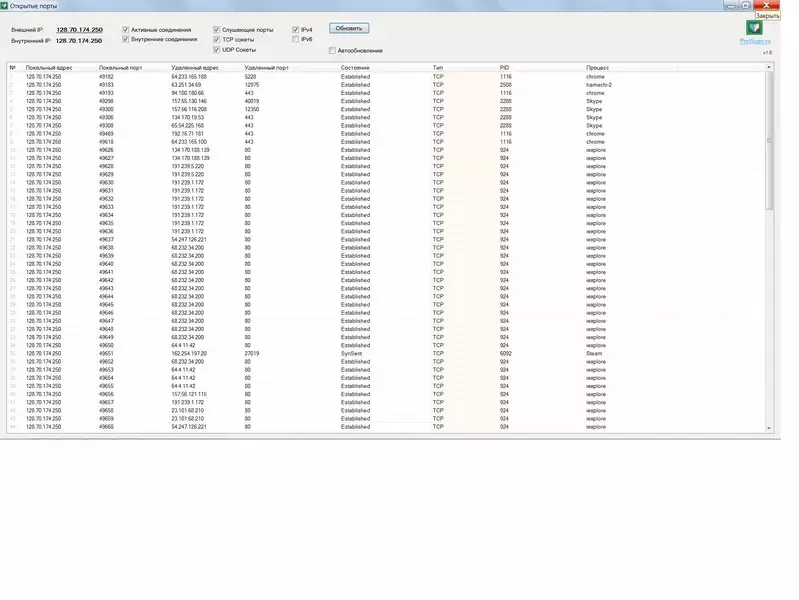Click local port 49626

pyautogui.click(x=106, y=150)
